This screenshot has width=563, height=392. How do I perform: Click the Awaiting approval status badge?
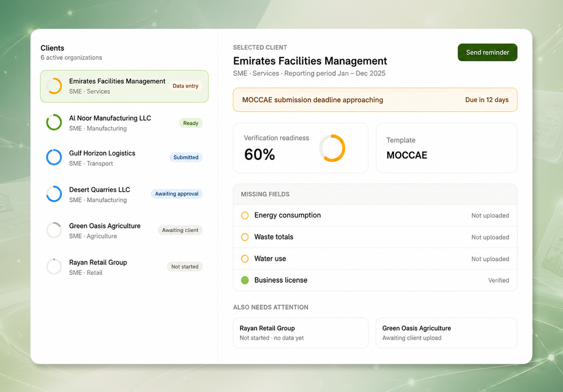177,194
